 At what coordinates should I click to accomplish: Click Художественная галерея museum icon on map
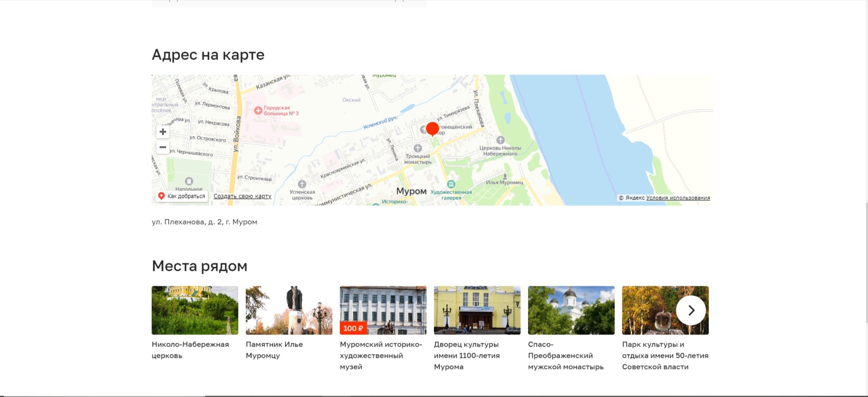point(451,184)
